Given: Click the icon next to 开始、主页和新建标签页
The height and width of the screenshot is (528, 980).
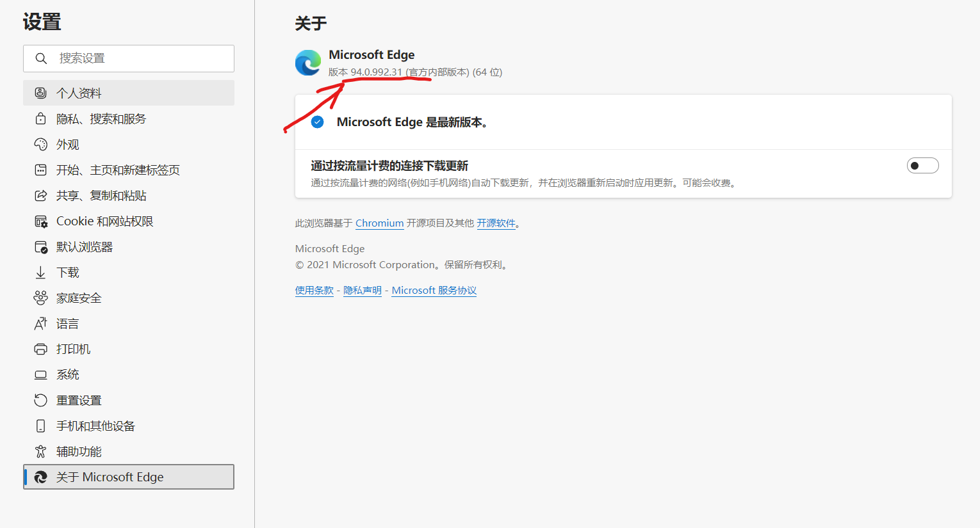Looking at the screenshot, I should [x=40, y=170].
